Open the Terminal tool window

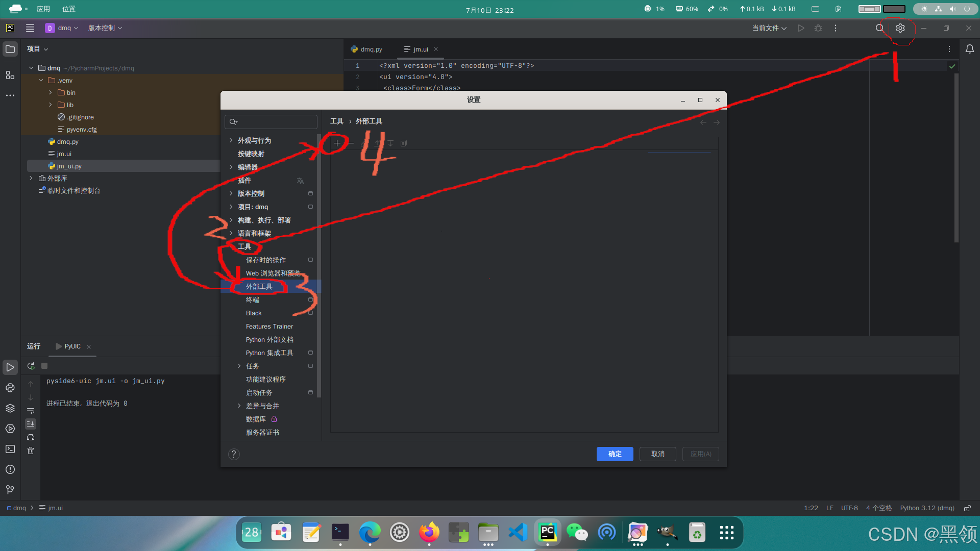[x=10, y=449]
